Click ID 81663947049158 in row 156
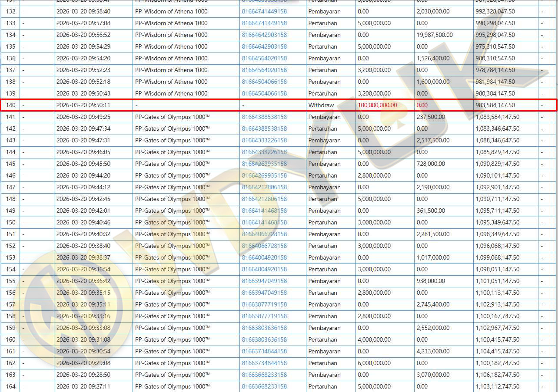This screenshot has width=558, height=392. click(264, 293)
